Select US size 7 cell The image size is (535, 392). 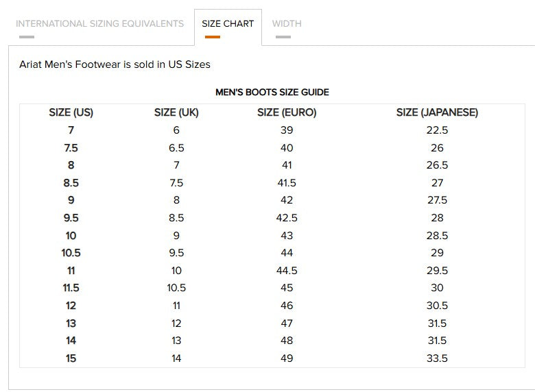[71, 130]
